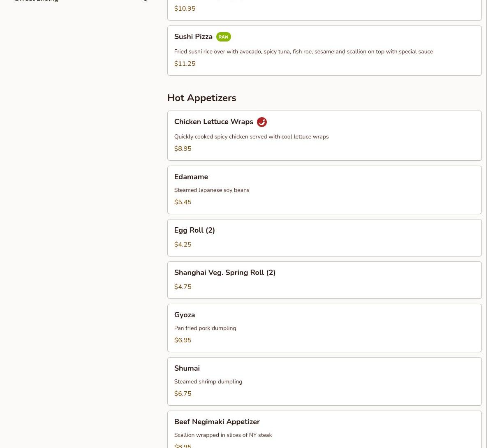This screenshot has width=495, height=448.
Task: Pick the Shumai appetizer
Action: (x=187, y=368)
